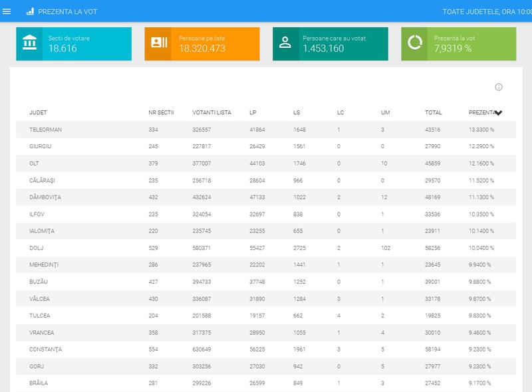Click the UM column header
532x392 pixels.
tap(385, 112)
